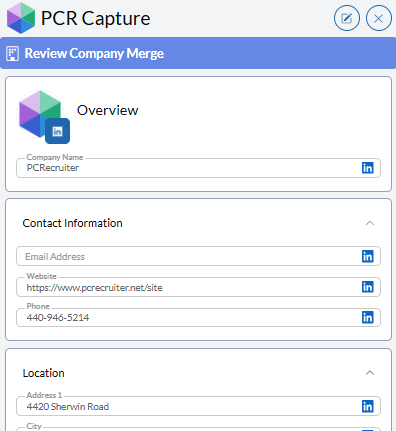Click LinkedIn icon in Email Address field
The width and height of the screenshot is (396, 431).
pyautogui.click(x=368, y=256)
